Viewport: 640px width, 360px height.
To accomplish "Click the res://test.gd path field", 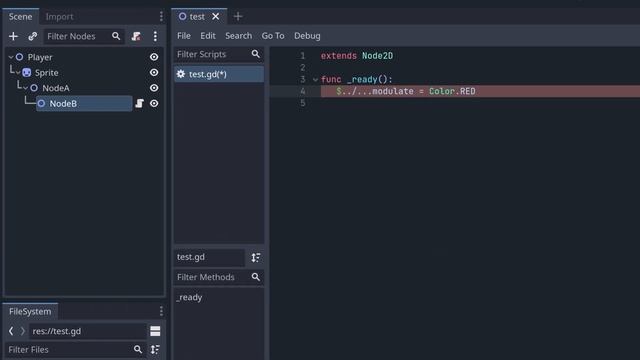I will [88, 331].
